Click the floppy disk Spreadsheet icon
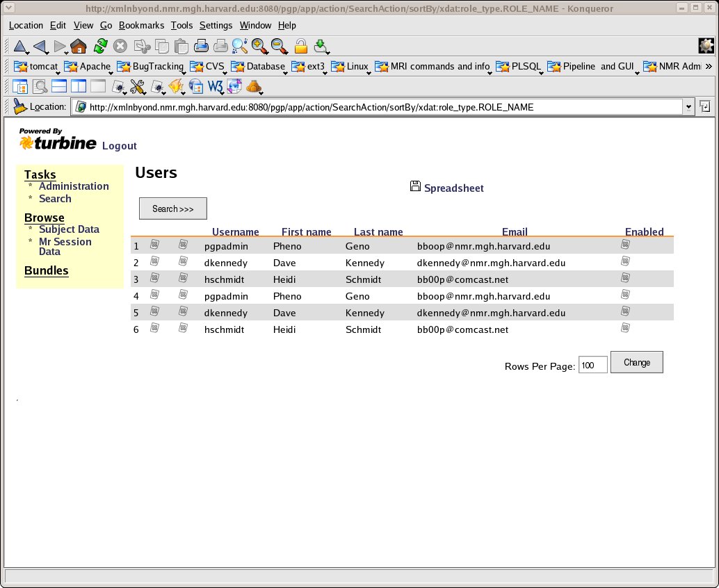Screen dimensions: 719x588 pyautogui.click(x=415, y=186)
